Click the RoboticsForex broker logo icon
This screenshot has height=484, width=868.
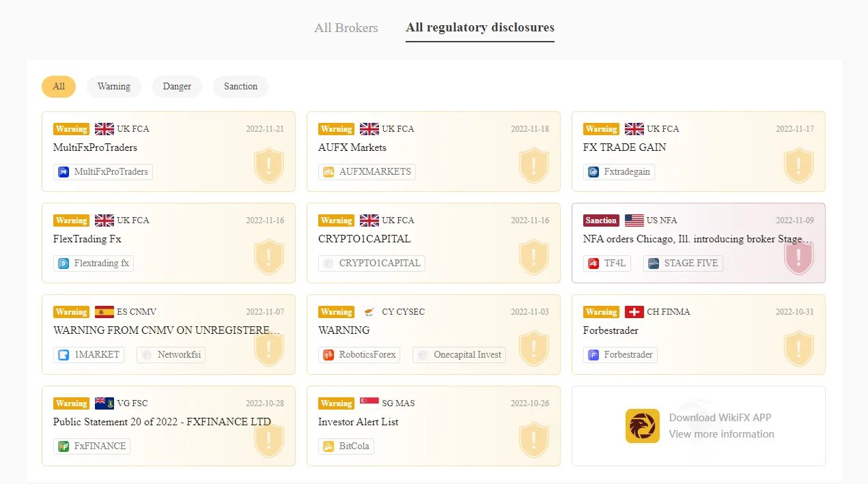[x=328, y=355]
